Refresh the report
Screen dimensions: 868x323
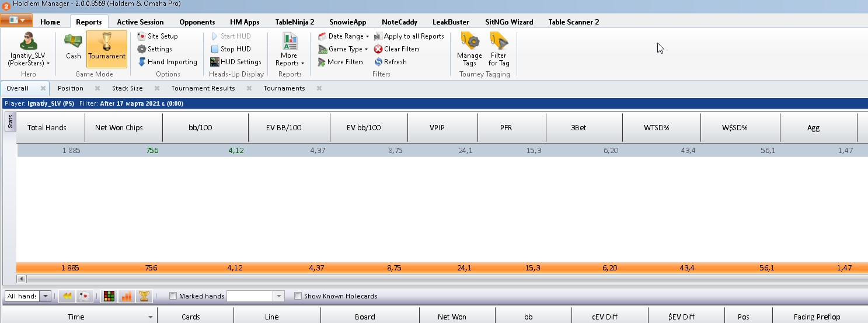coord(391,62)
